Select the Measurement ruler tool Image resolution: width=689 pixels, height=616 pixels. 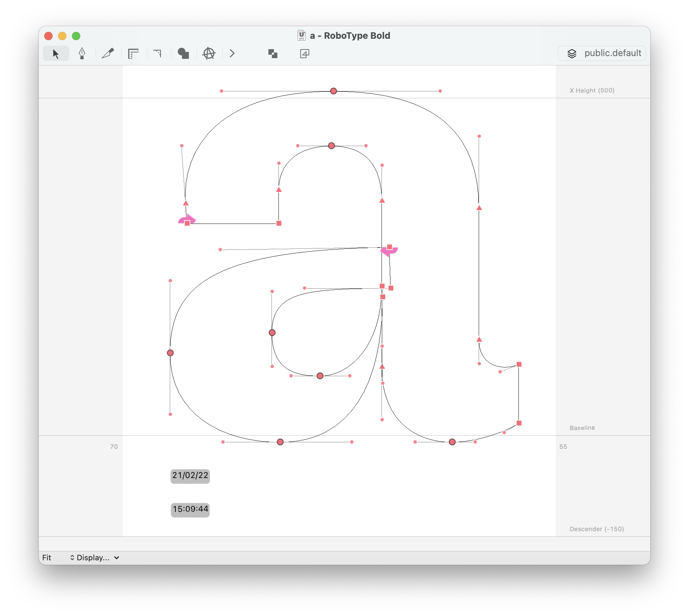(133, 54)
